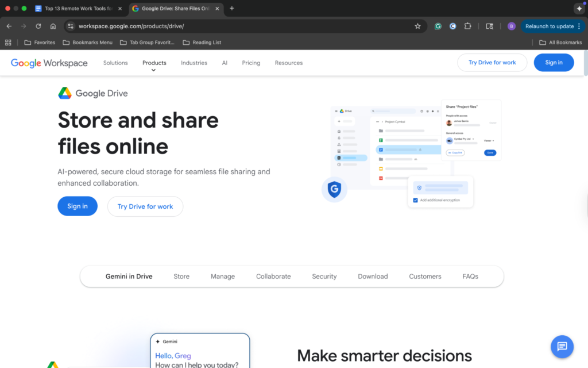588x368 pixels.
Task: Open the browser home page icon
Action: (x=53, y=26)
